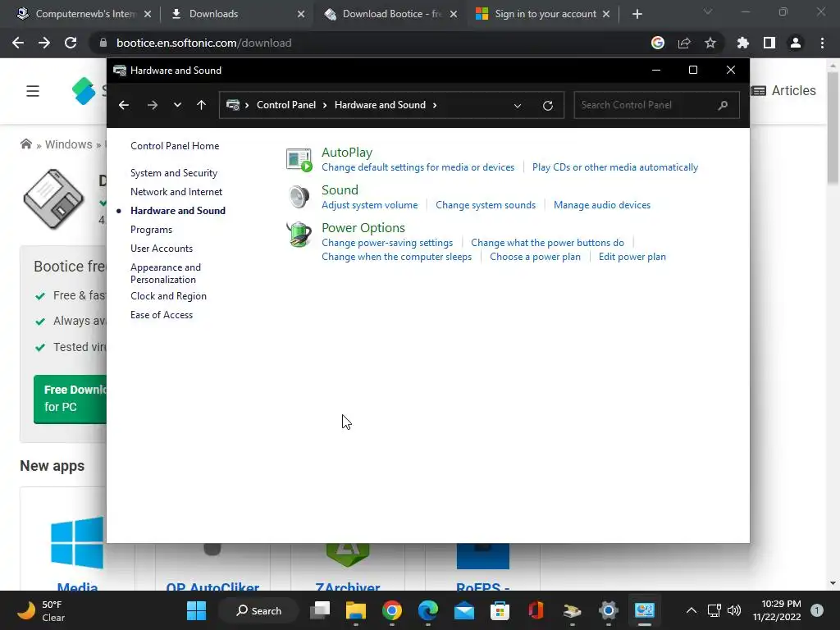Refresh the Control Panel address bar
Screen dimensions: 840x630
(x=547, y=106)
